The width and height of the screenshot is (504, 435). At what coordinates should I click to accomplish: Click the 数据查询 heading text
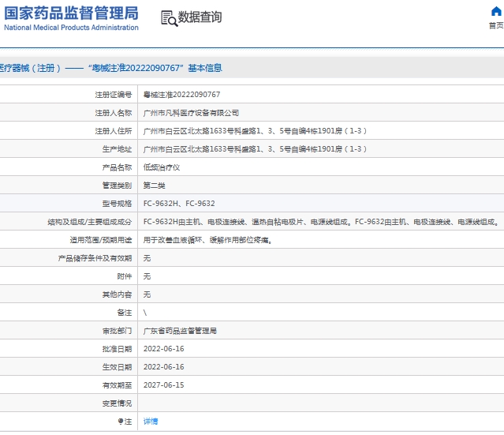click(200, 17)
